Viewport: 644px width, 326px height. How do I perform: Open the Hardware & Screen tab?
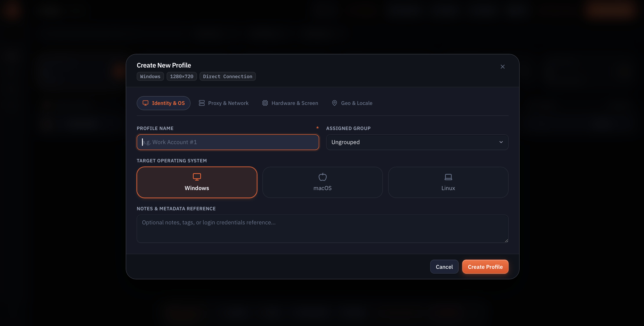click(x=290, y=103)
